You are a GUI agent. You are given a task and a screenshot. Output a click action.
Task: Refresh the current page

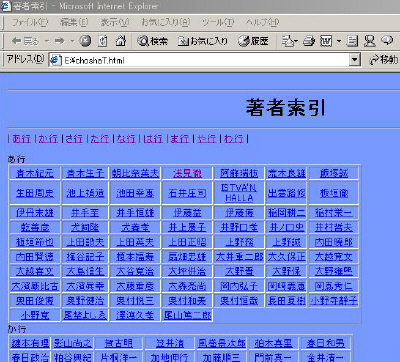click(x=103, y=41)
